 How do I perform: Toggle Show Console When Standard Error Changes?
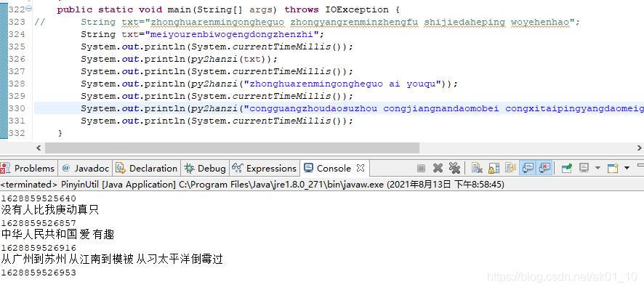(x=544, y=168)
